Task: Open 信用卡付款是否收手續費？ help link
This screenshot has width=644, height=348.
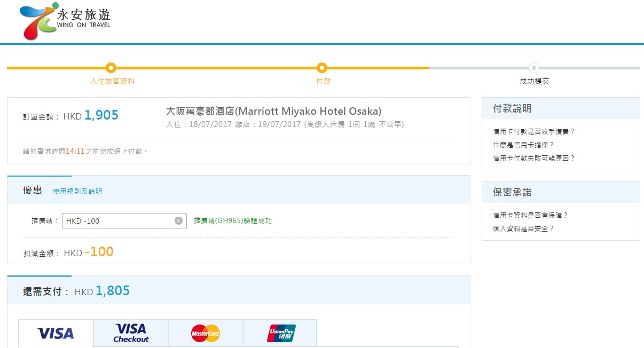Action: pyautogui.click(x=534, y=131)
